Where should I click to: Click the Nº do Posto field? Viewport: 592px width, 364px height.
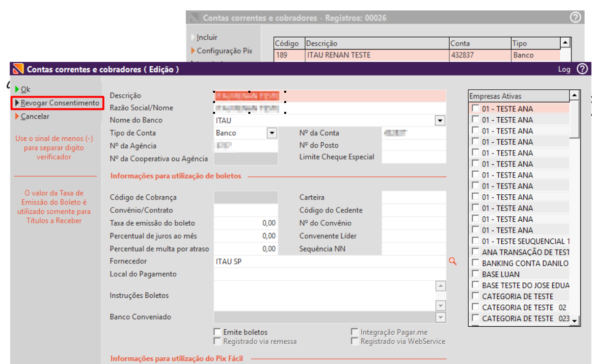point(414,145)
